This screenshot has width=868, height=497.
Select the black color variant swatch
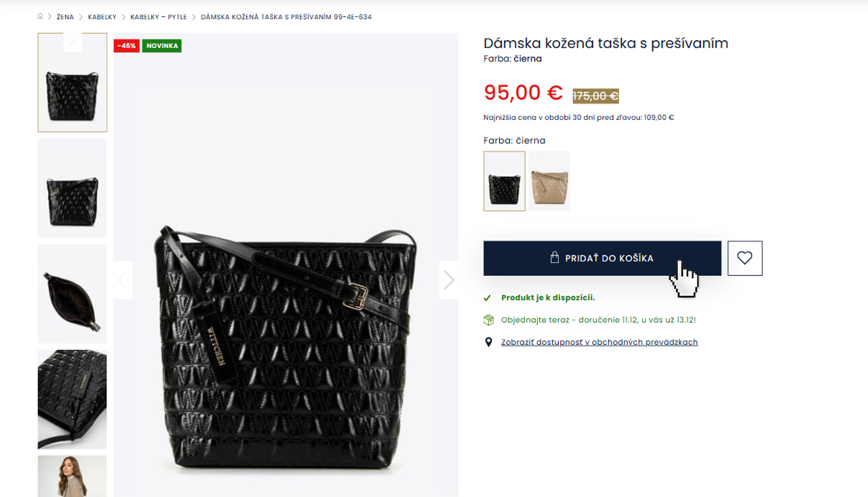tap(504, 181)
